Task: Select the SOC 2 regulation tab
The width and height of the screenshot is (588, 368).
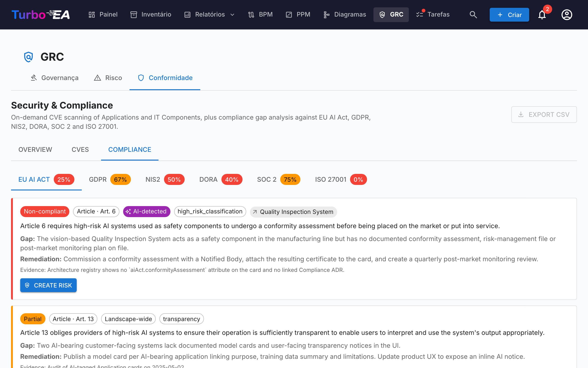Action: (x=279, y=179)
